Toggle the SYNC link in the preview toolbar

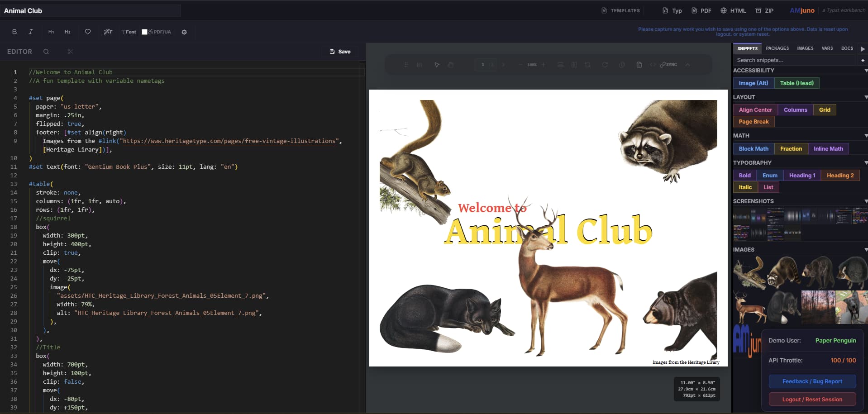tap(668, 65)
